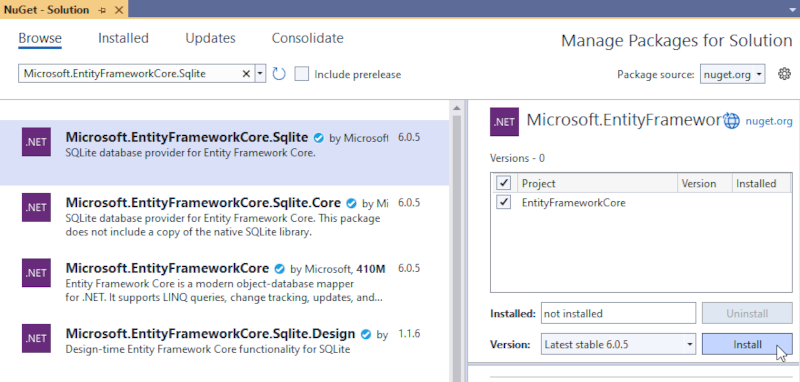Click the Install button
This screenshot has height=382, width=800.
click(747, 344)
